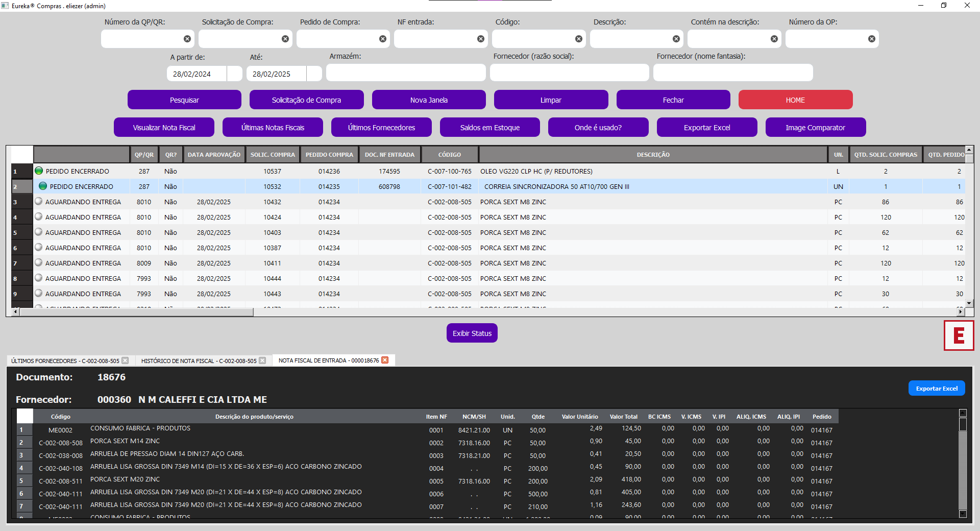Screen dimensions: 980x531
Task: Click grey status icon for solicitação 10424
Action: tap(39, 216)
